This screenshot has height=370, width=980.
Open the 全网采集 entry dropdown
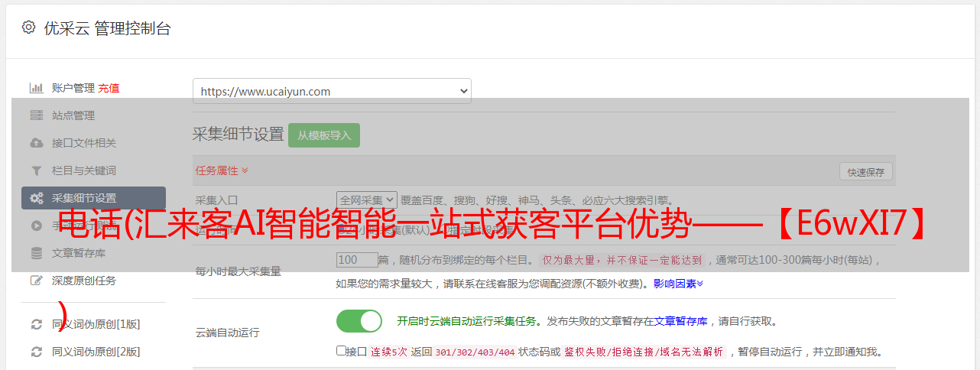tap(367, 200)
